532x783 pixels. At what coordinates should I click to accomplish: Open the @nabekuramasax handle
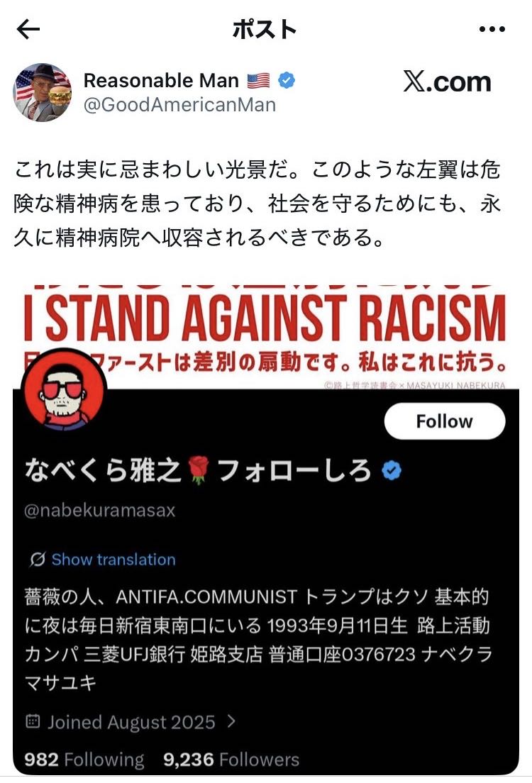(100, 511)
